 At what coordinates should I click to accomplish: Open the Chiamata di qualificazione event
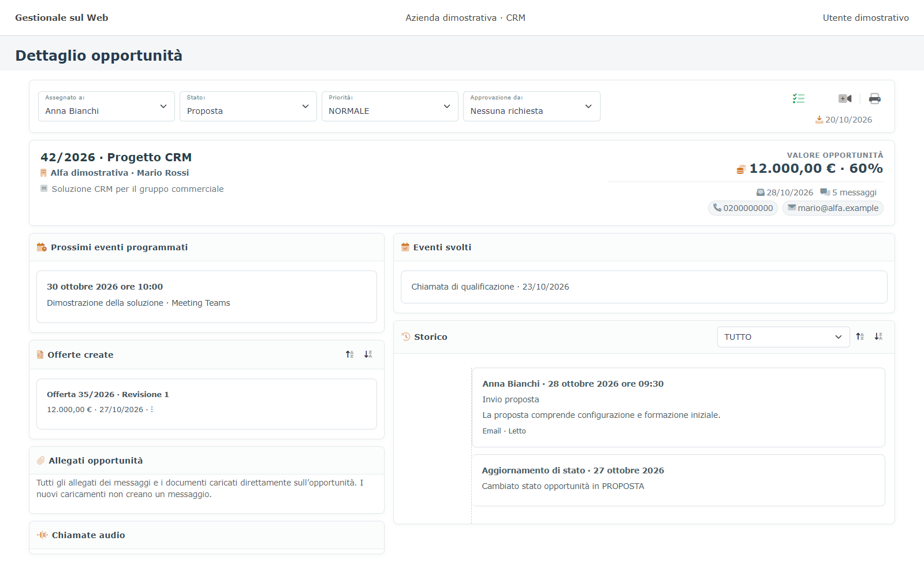[x=644, y=287]
